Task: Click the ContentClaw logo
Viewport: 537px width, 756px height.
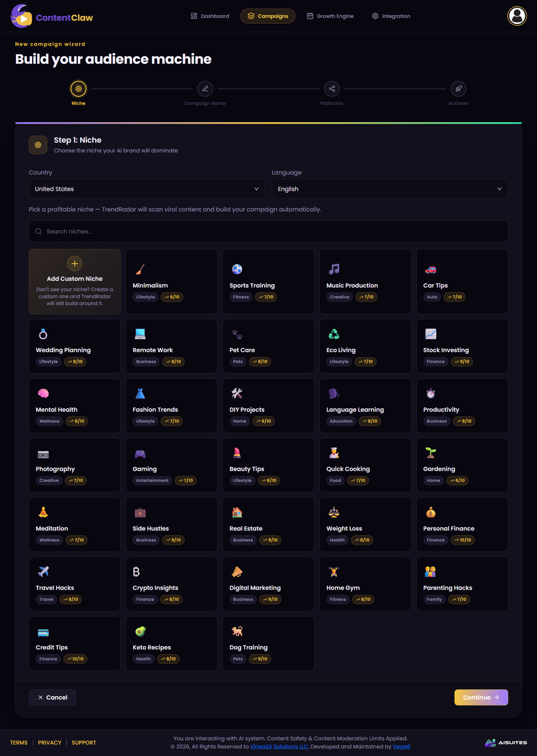Action: tap(52, 16)
